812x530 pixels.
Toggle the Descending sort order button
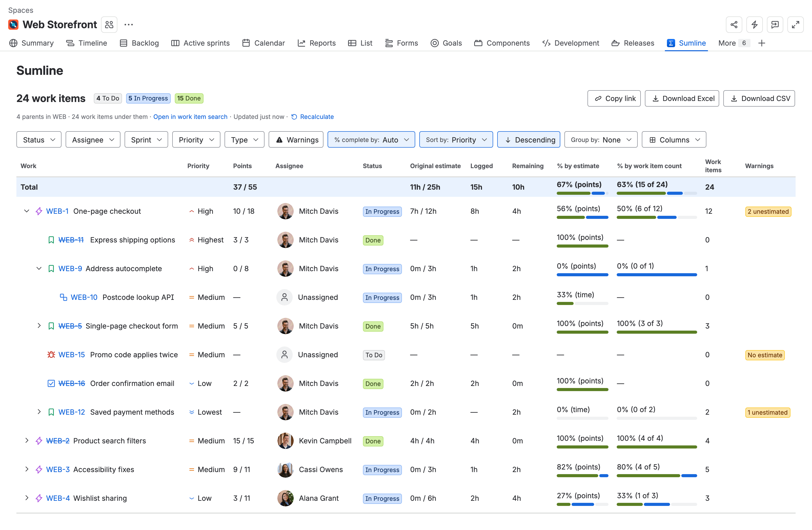[529, 139]
